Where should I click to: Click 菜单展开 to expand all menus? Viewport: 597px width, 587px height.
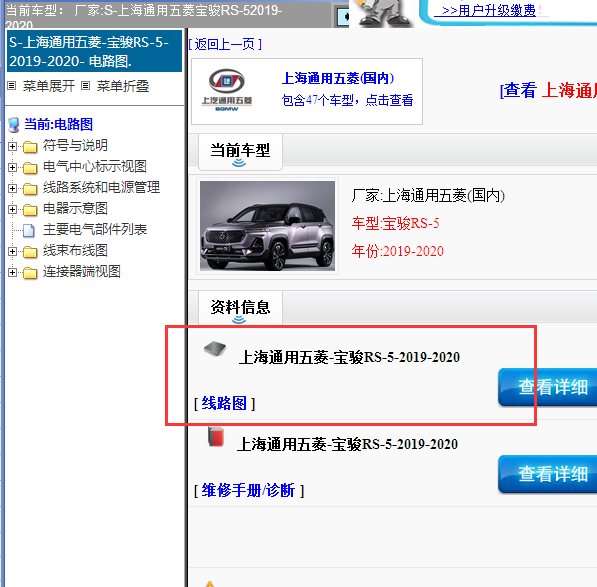(x=48, y=86)
